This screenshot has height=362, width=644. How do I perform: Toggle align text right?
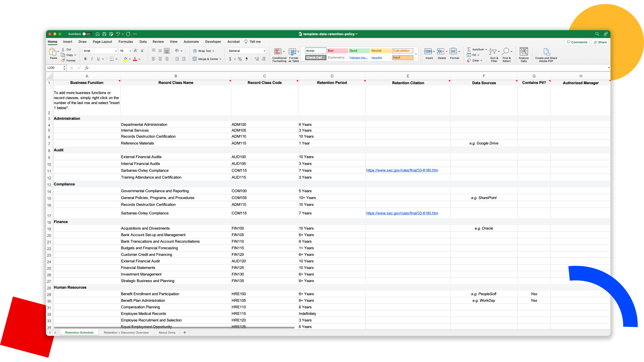(x=167, y=59)
